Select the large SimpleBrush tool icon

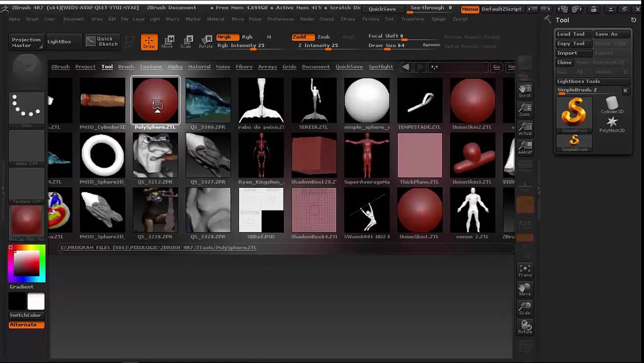point(574,114)
